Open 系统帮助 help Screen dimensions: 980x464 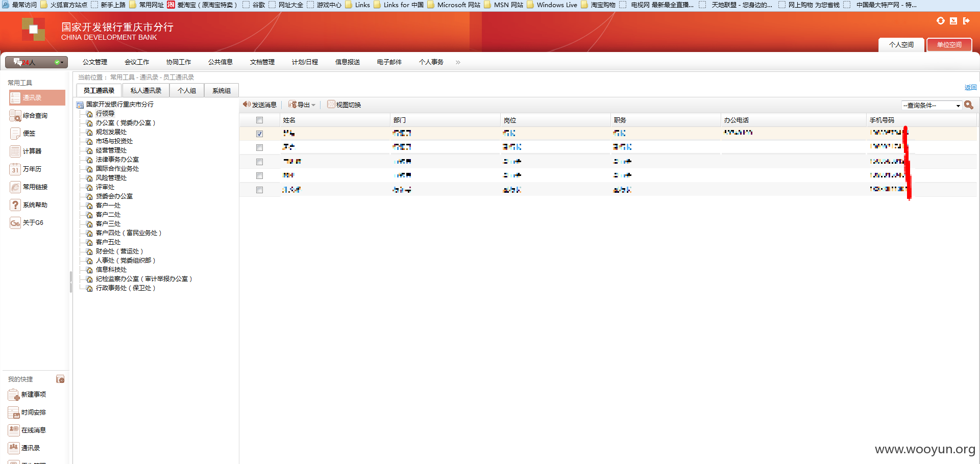point(29,205)
